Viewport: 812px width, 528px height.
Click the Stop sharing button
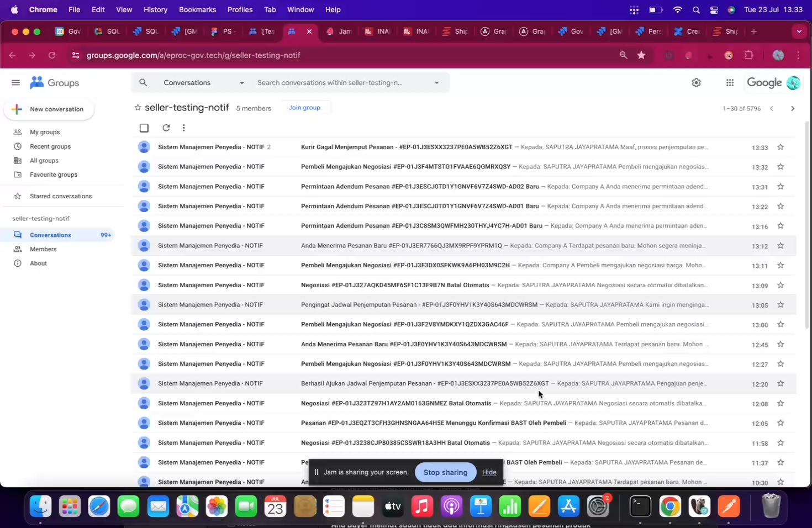tap(445, 472)
